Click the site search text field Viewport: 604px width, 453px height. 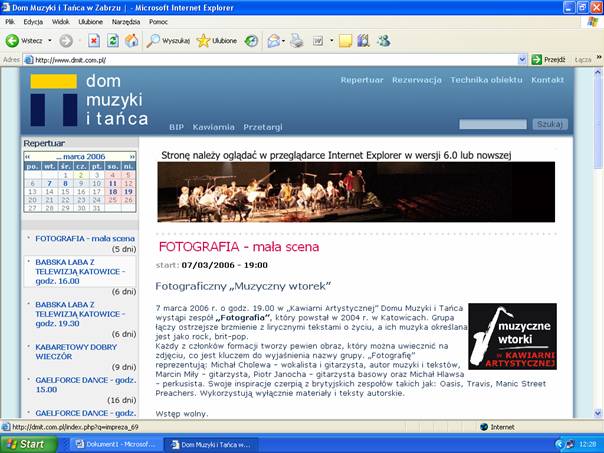point(493,124)
